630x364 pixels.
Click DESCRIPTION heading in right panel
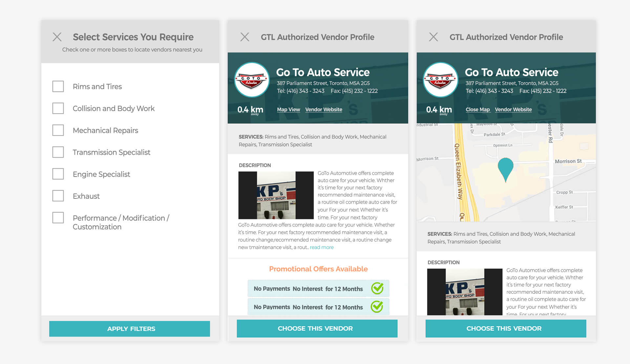click(443, 262)
